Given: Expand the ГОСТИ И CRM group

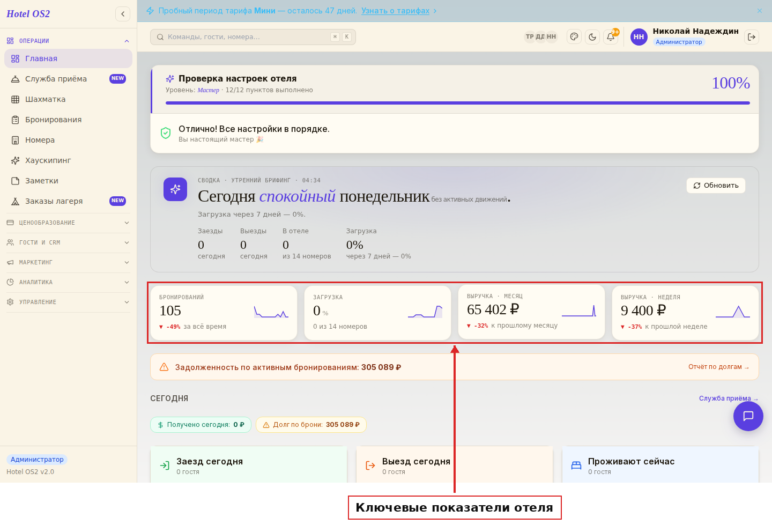Looking at the screenshot, I should click(68, 242).
